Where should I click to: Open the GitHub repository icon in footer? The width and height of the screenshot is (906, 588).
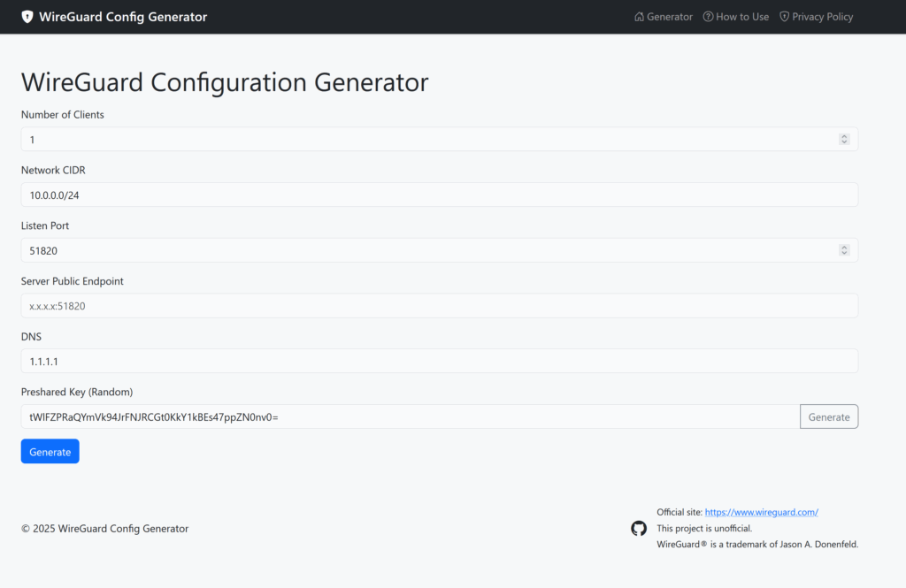click(x=639, y=528)
